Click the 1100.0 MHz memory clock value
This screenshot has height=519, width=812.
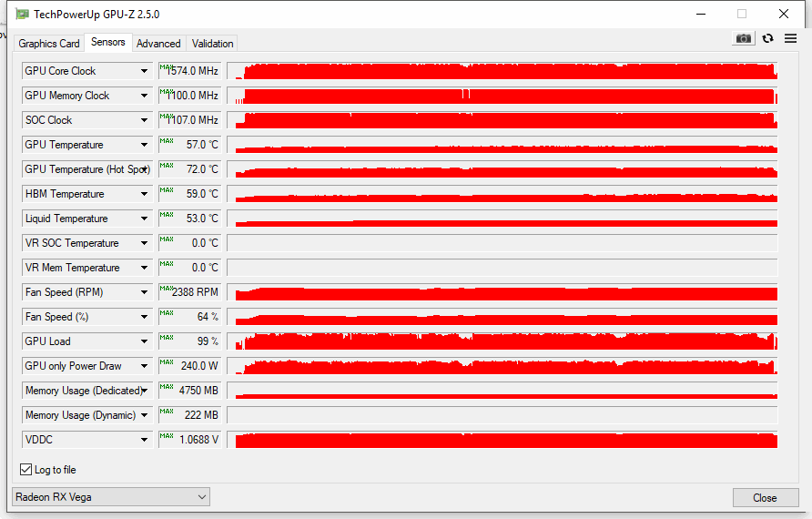(190, 96)
